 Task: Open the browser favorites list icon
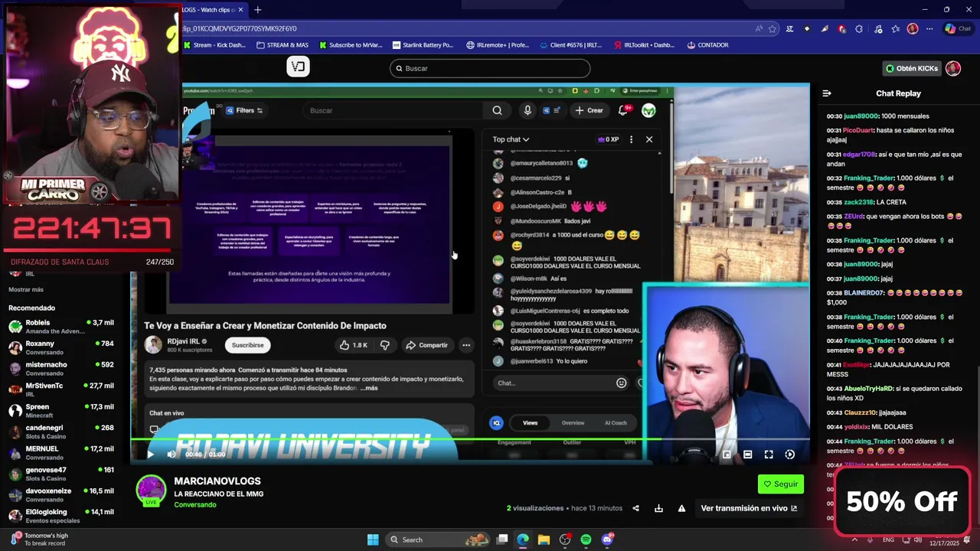pos(895,29)
